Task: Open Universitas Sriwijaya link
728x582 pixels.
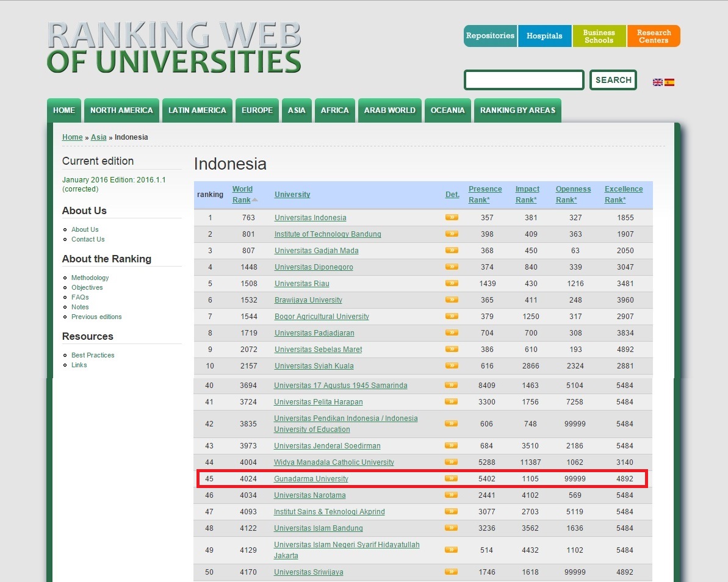Action: pos(308,572)
